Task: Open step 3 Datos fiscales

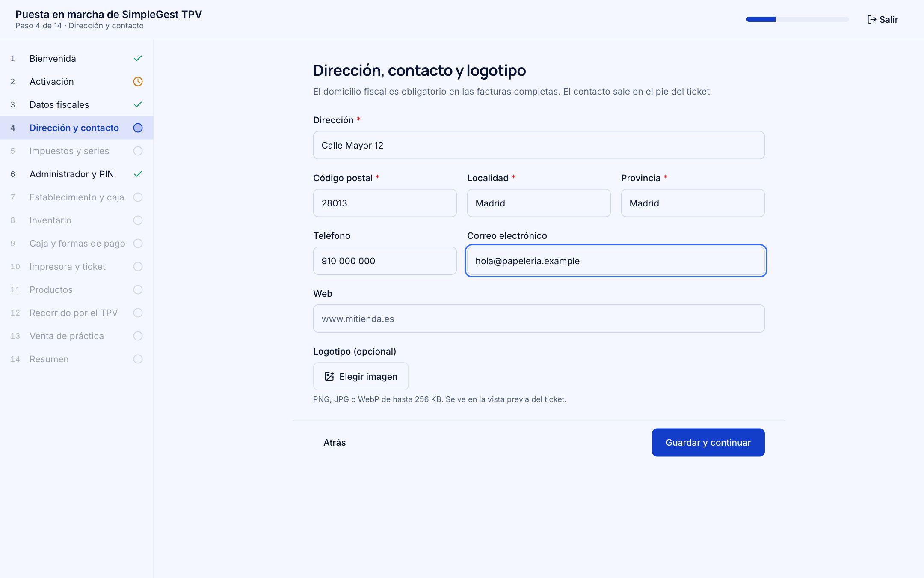Action: pyautogui.click(x=77, y=104)
